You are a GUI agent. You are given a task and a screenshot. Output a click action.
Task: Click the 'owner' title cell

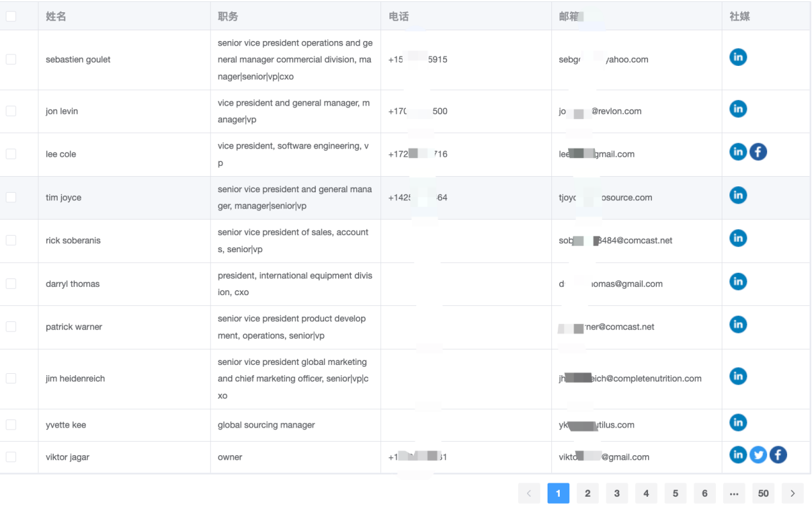coord(230,457)
